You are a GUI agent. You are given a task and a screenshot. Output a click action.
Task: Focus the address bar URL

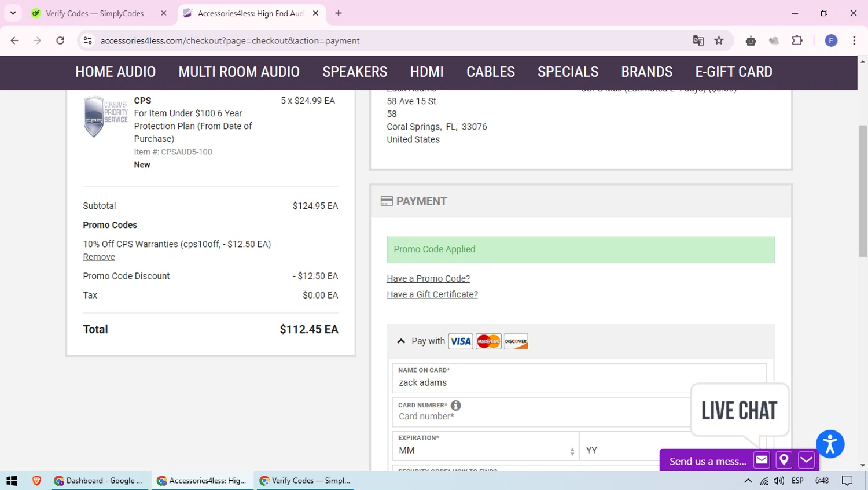pyautogui.click(x=230, y=40)
